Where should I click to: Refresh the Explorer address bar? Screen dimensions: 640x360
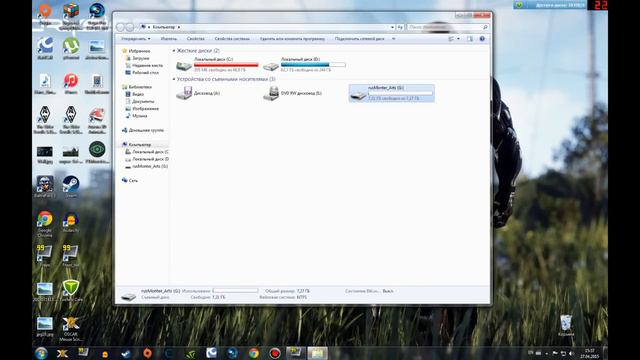point(400,27)
